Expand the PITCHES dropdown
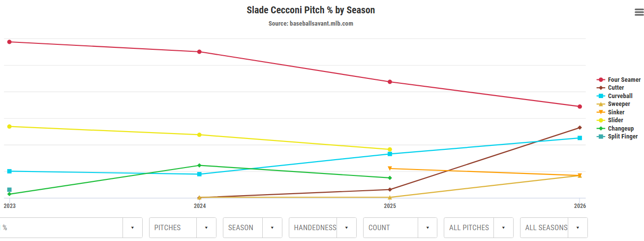This screenshot has width=644, height=241. [x=206, y=228]
